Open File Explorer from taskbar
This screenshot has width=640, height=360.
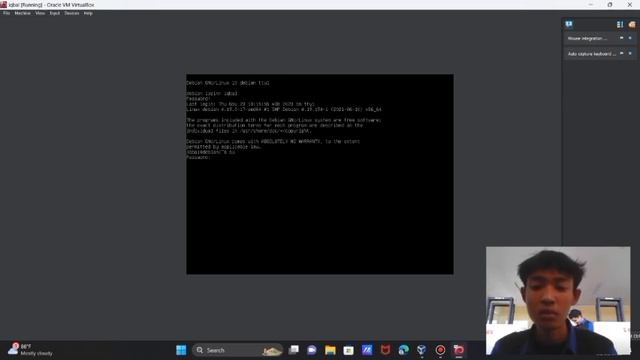(x=330, y=350)
